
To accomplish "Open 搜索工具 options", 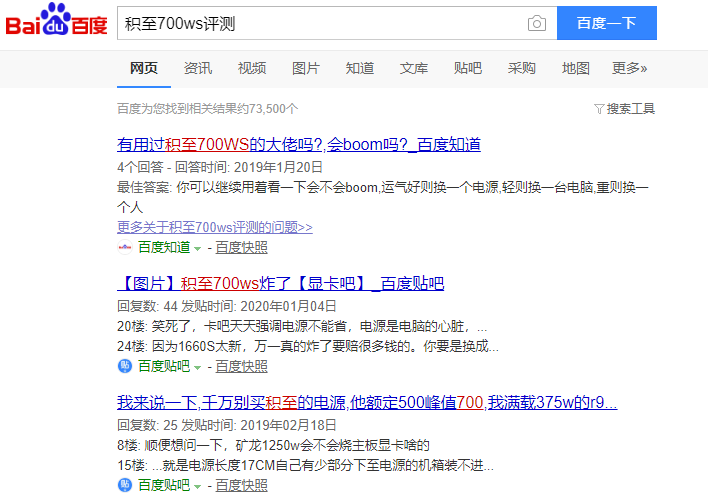I will tap(630, 109).
